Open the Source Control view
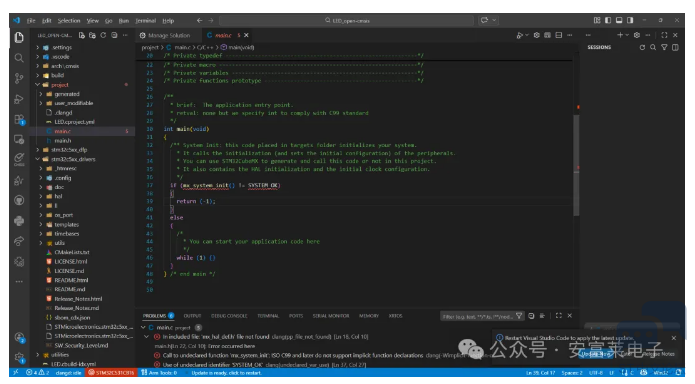 tap(19, 78)
